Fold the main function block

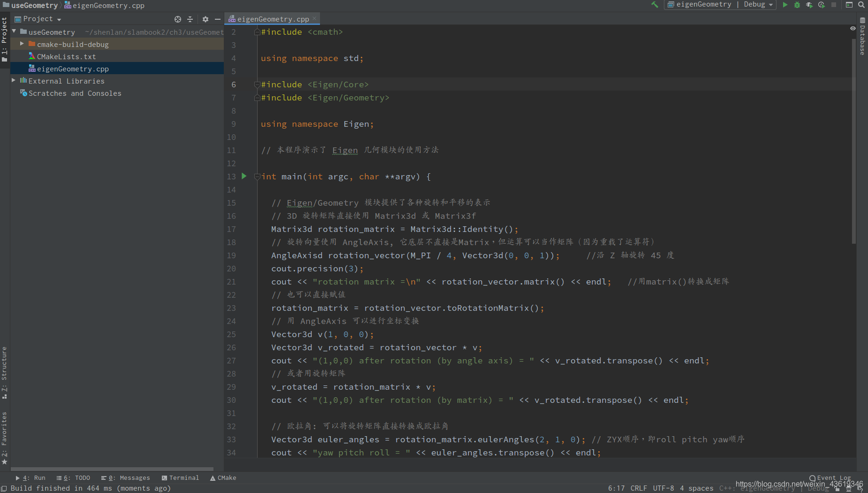(257, 177)
